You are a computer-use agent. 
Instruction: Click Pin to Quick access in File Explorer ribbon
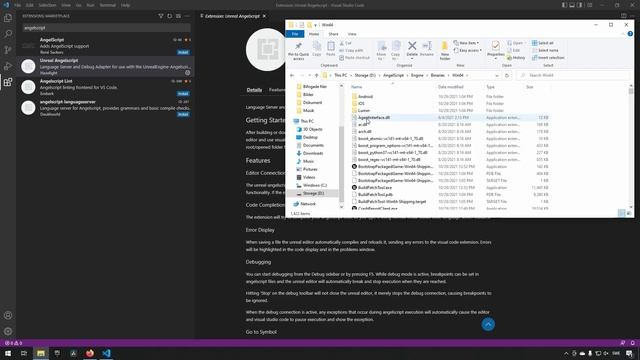298,51
